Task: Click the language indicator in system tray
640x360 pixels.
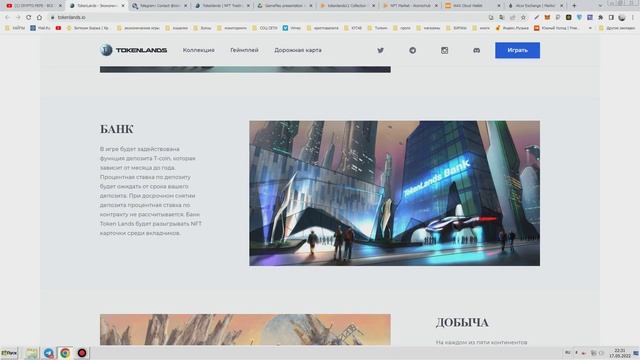Action: tap(567, 353)
